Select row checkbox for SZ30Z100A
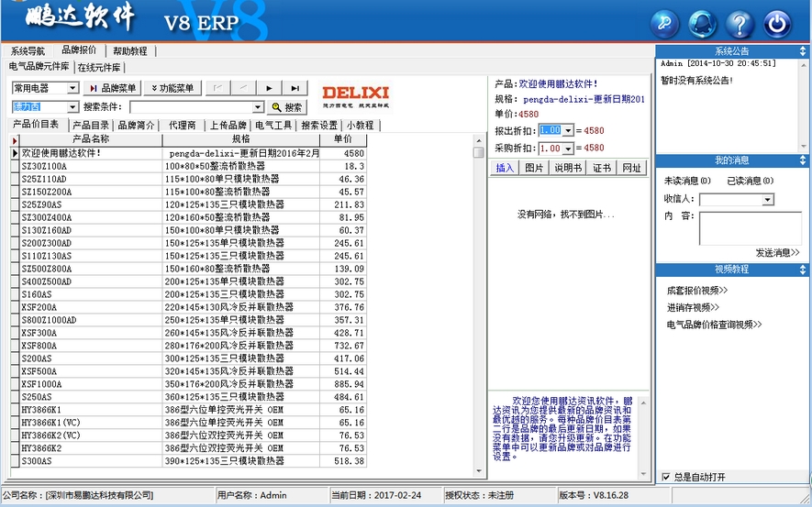Viewport: 812px width, 507px height. tap(15, 166)
